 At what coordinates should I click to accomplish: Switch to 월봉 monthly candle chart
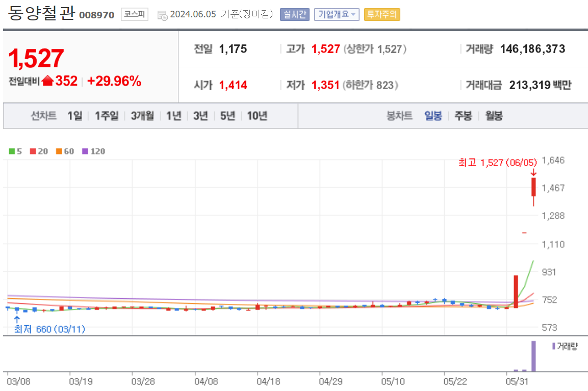494,116
